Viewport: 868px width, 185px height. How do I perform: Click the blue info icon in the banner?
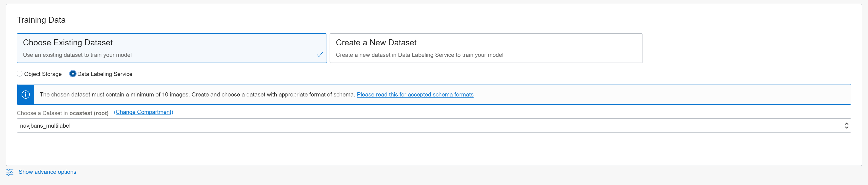tap(26, 95)
